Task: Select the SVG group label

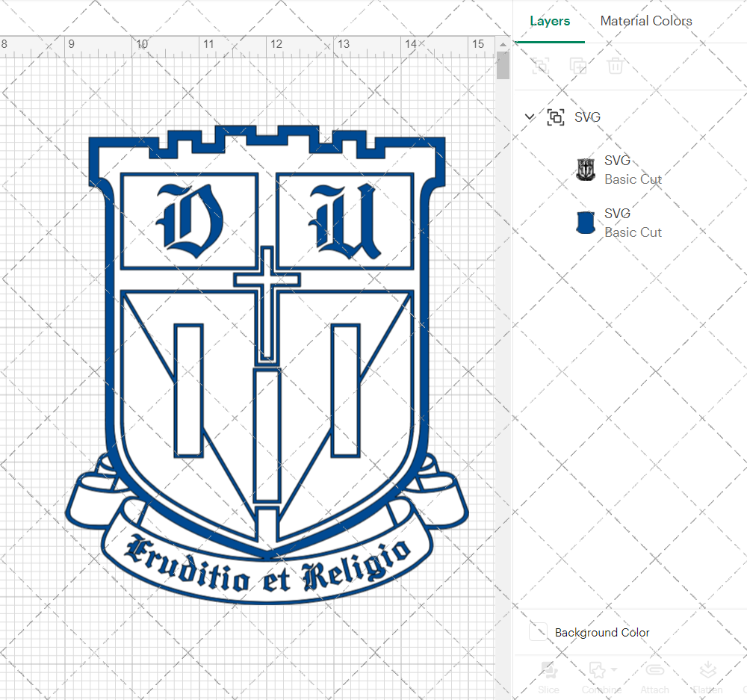Action: [x=587, y=117]
